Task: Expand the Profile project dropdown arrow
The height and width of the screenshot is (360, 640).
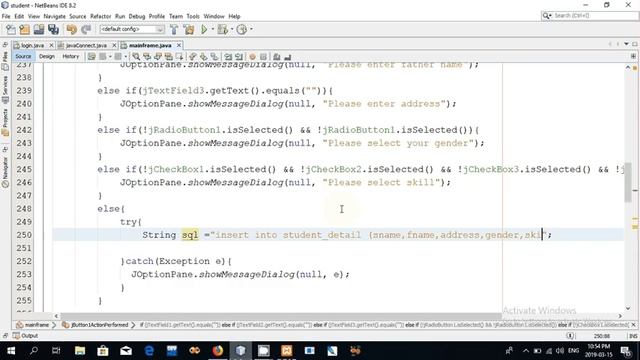Action: (x=251, y=29)
